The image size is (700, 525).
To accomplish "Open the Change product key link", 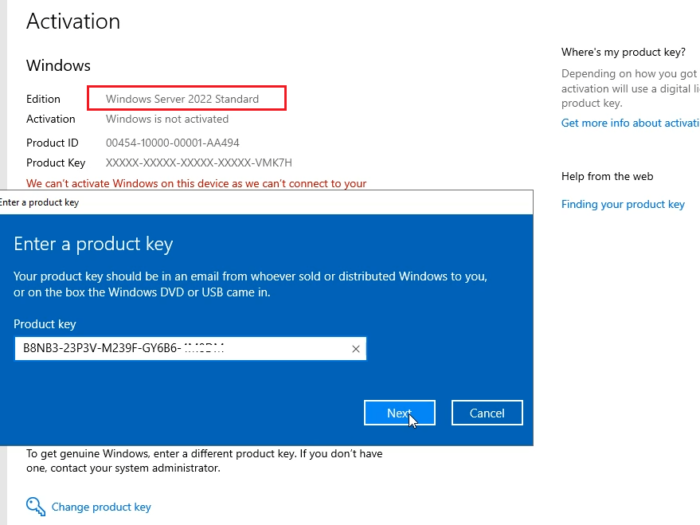I will (101, 507).
